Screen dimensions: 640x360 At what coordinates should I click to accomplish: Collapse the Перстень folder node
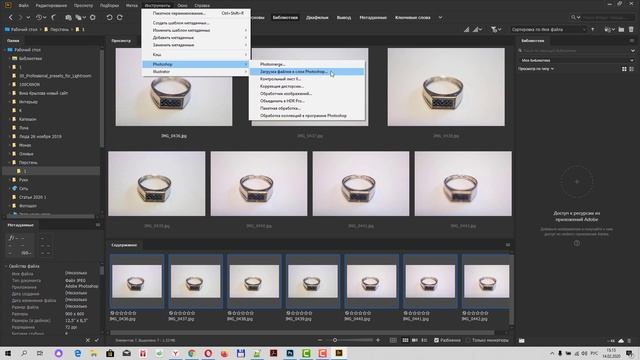pyautogui.click(x=10, y=162)
